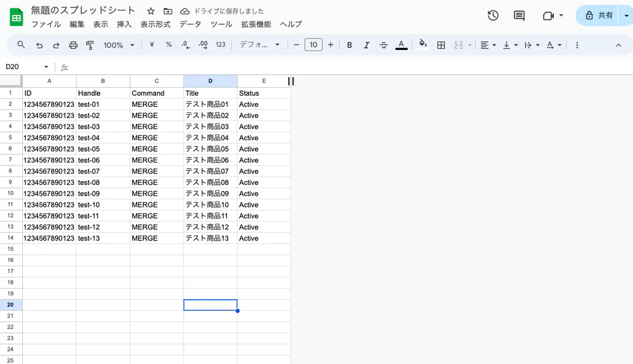Image resolution: width=633 pixels, height=364 pixels.
Task: Increase font size with plus button
Action: click(330, 44)
